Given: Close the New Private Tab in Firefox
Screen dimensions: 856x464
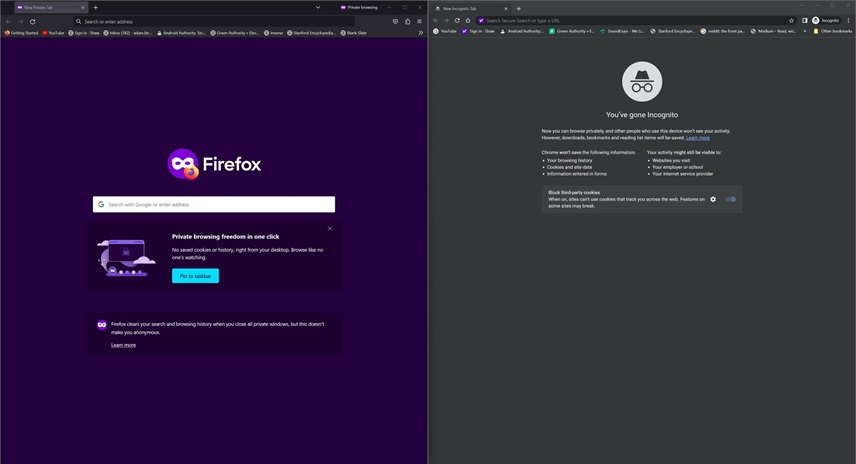Looking at the screenshot, I should 83,8.
